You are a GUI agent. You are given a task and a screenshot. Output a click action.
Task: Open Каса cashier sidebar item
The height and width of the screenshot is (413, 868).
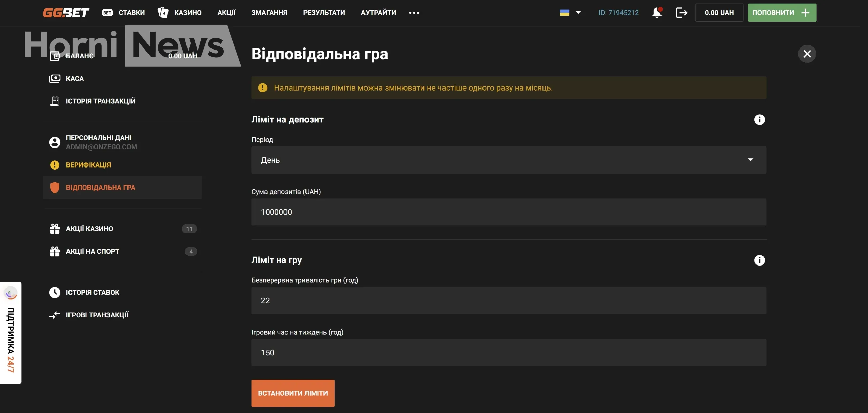(x=75, y=79)
